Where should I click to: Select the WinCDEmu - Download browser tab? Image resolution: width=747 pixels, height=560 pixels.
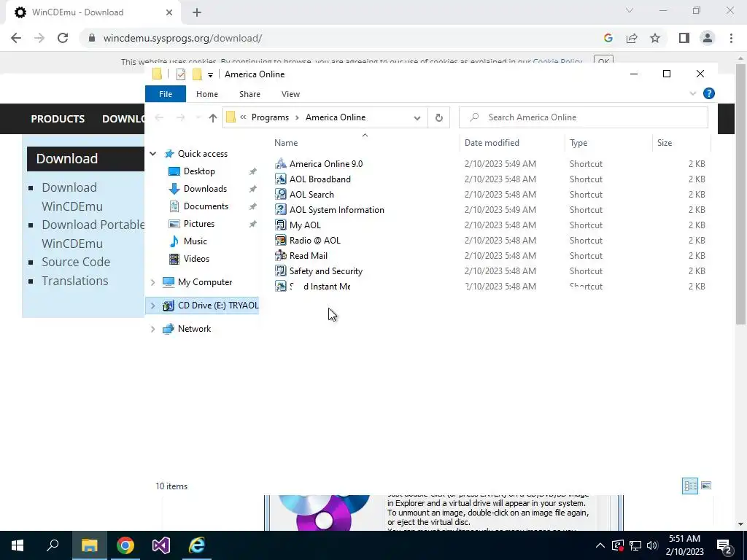[x=94, y=12]
